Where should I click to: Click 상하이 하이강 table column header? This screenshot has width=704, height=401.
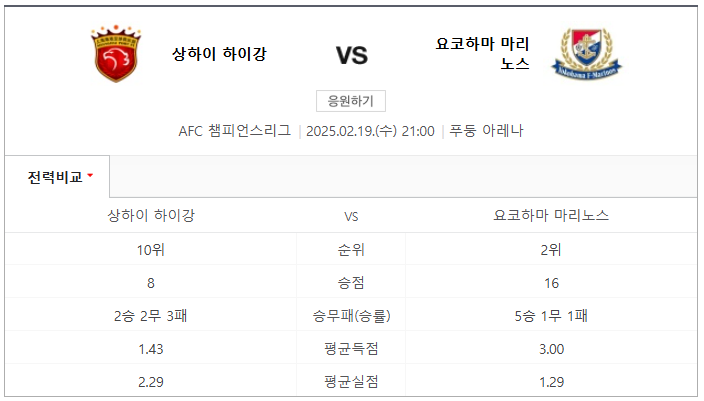coord(151,216)
